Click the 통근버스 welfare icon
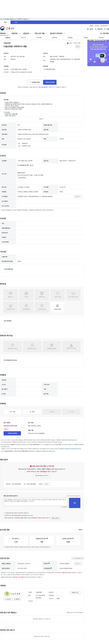Viewport: 109px width, 644px height. [10, 295]
